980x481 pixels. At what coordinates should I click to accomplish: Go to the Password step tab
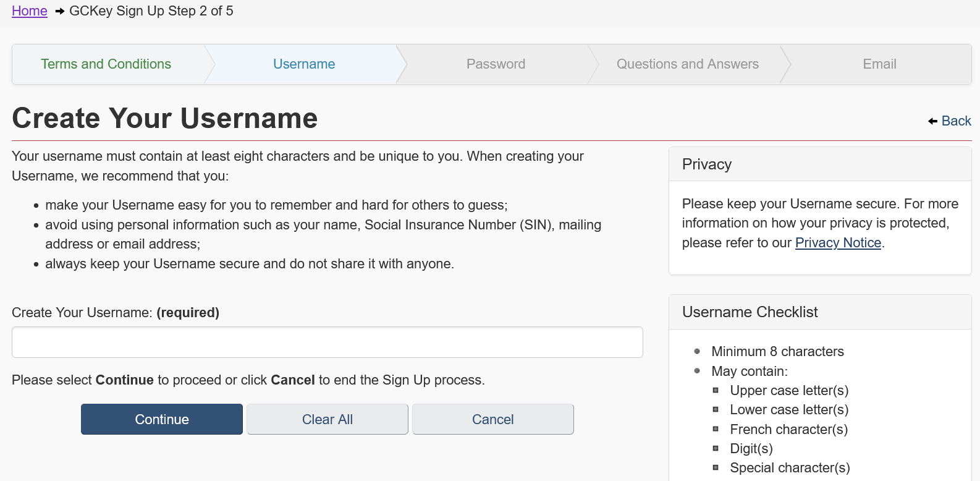coord(496,64)
